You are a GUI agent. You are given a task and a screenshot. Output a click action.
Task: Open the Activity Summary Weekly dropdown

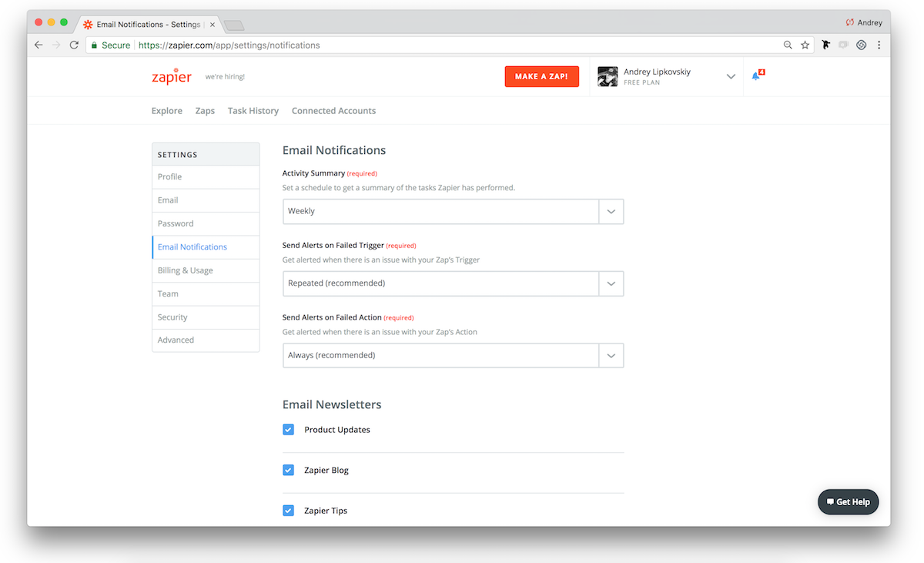click(x=453, y=211)
